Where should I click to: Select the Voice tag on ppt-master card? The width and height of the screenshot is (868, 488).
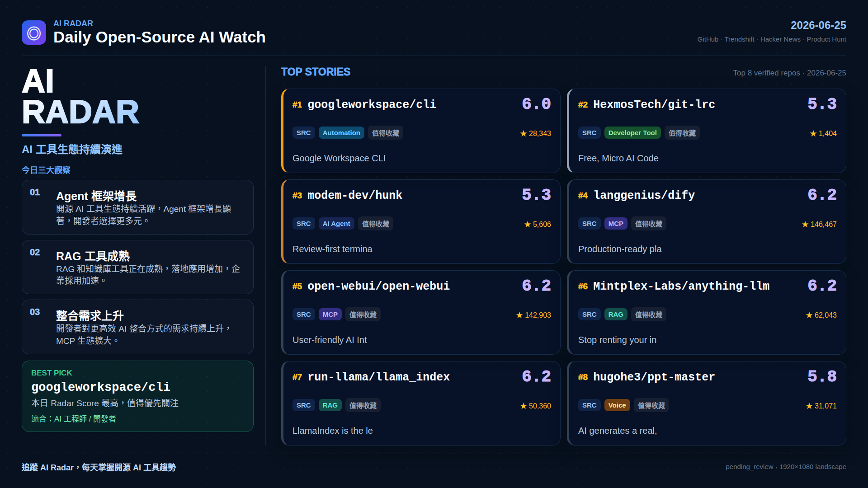pos(617,405)
